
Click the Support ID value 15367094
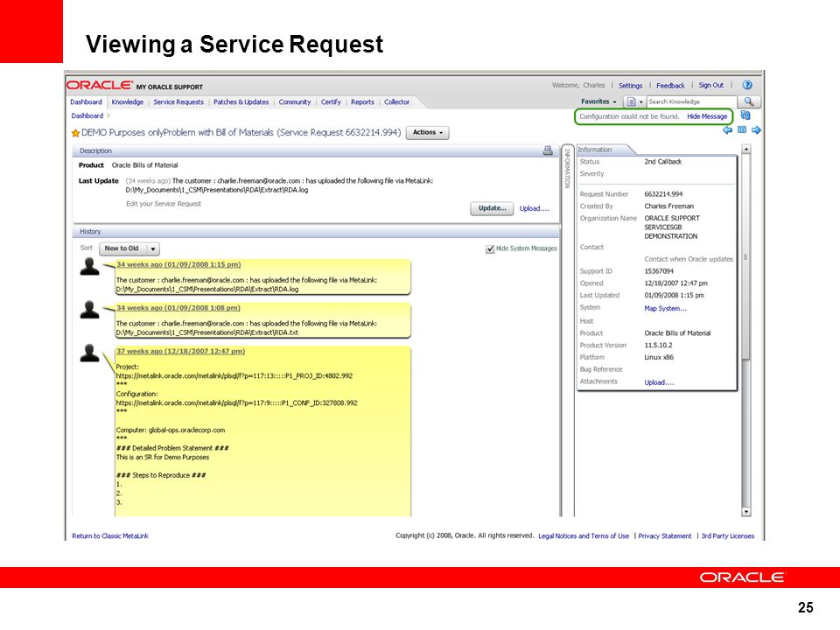click(659, 271)
